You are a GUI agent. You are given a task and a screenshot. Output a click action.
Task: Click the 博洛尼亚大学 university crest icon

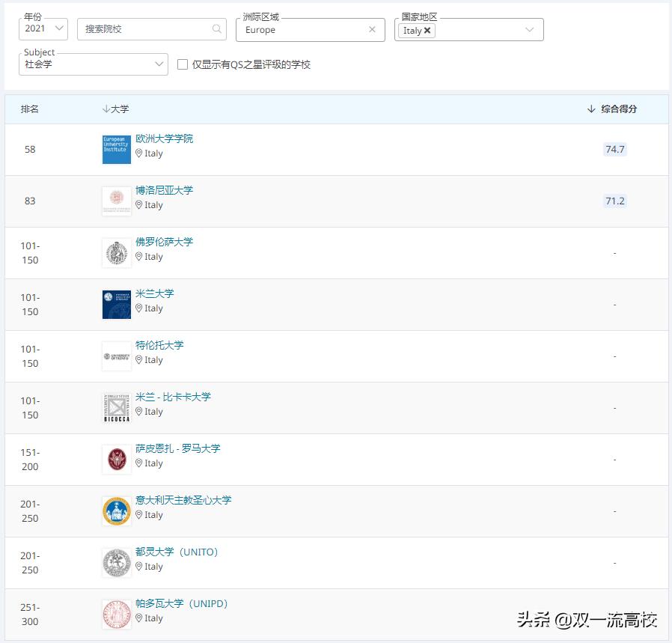[116, 200]
